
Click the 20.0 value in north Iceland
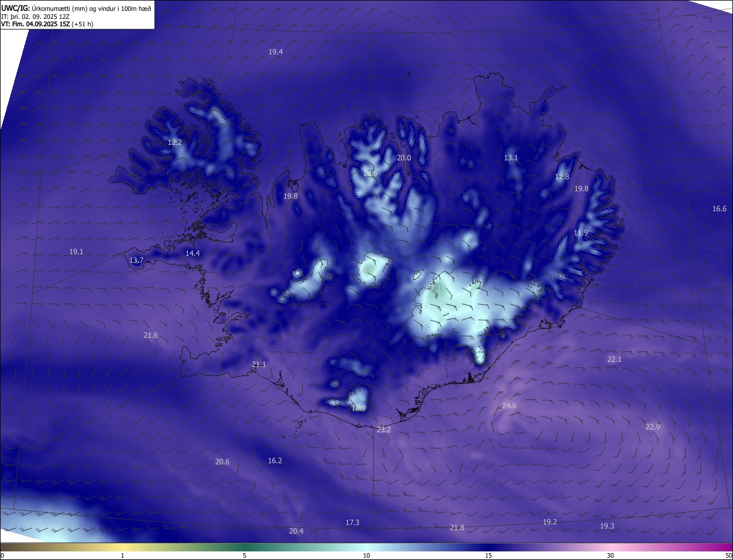[404, 157]
